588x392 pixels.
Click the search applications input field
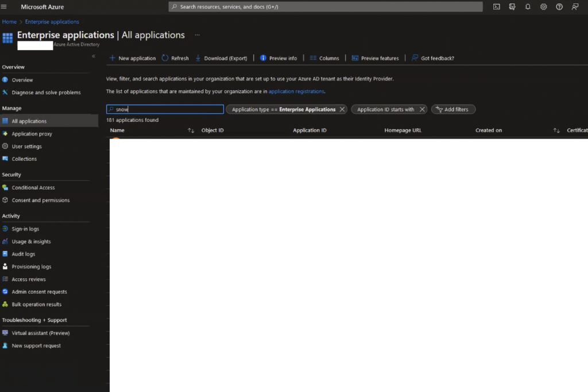165,109
